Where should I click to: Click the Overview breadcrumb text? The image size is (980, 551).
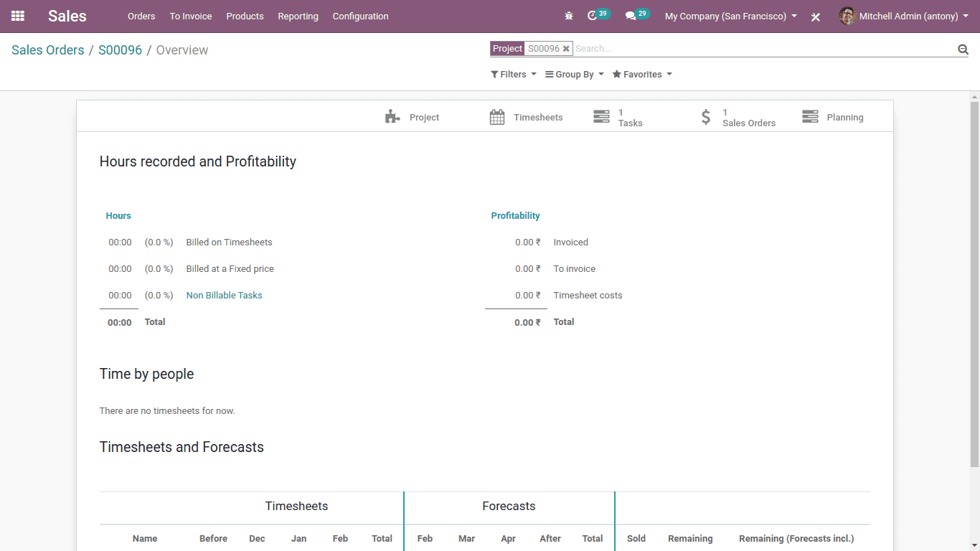(x=182, y=50)
